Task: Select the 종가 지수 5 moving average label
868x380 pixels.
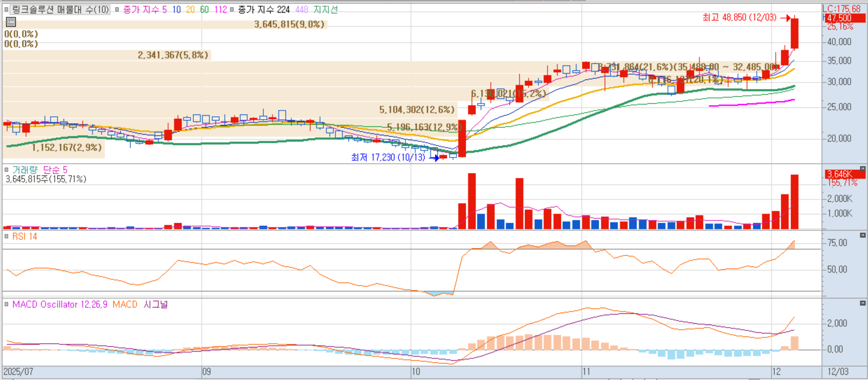Action: (x=145, y=9)
